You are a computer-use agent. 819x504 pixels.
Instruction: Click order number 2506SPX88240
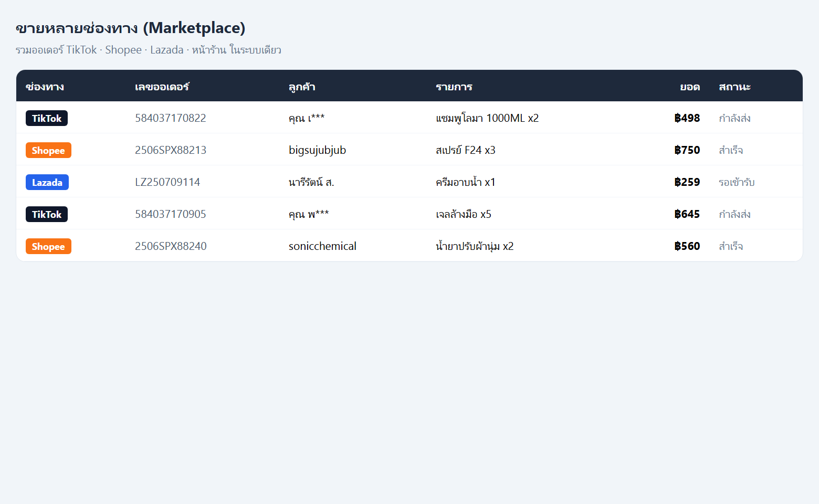coord(171,246)
